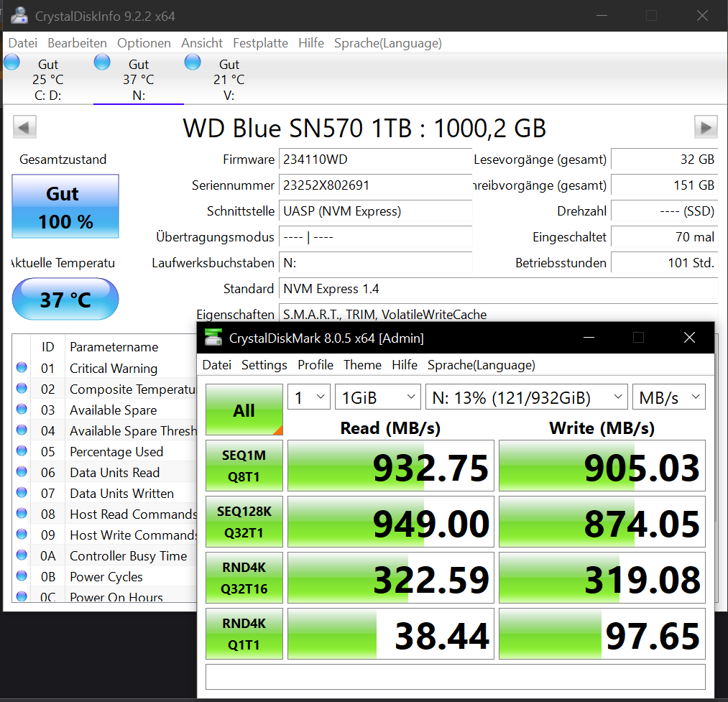Go to next disk with right arrow

[706, 127]
